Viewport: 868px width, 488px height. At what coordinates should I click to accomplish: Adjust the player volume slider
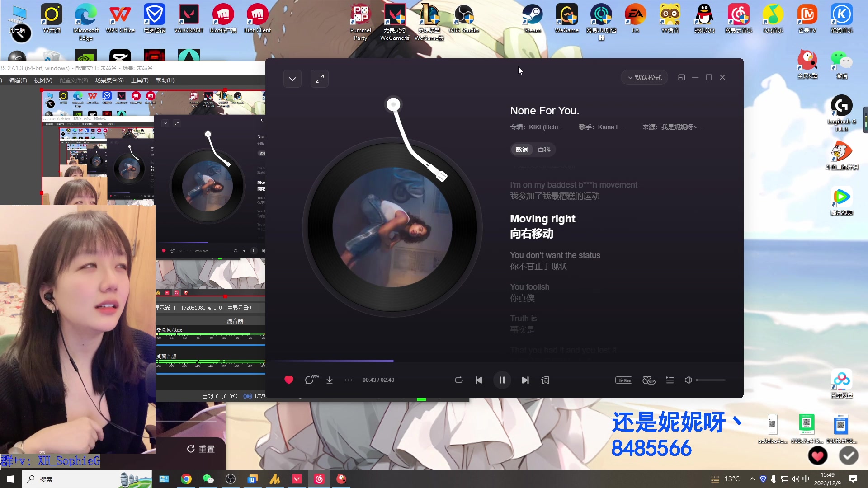[711, 380]
